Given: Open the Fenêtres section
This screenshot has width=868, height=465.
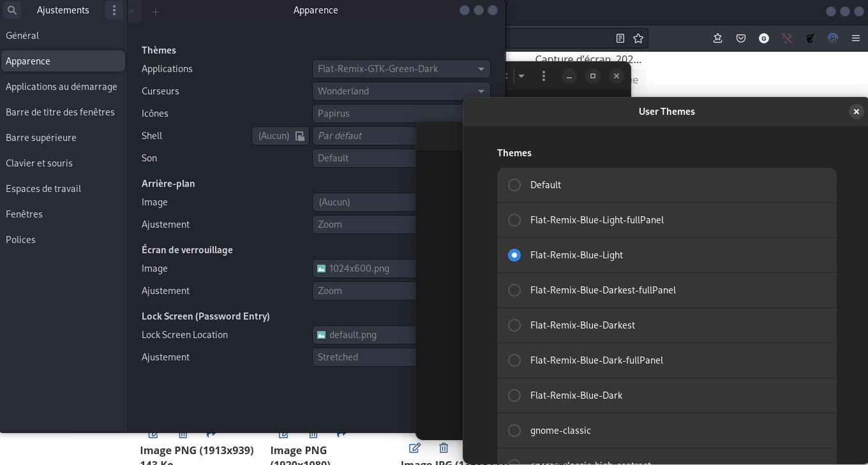Looking at the screenshot, I should pyautogui.click(x=63, y=214).
